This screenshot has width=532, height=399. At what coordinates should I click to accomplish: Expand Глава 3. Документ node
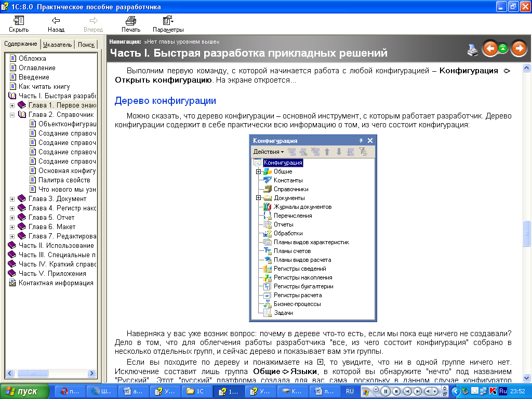pyautogui.click(x=12, y=199)
